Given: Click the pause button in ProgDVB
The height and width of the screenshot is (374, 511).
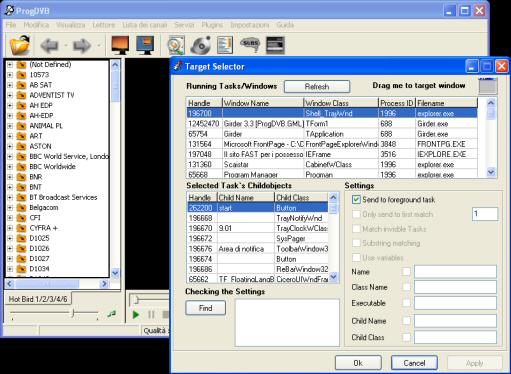Looking at the screenshot, I should pyautogui.click(x=151, y=314).
